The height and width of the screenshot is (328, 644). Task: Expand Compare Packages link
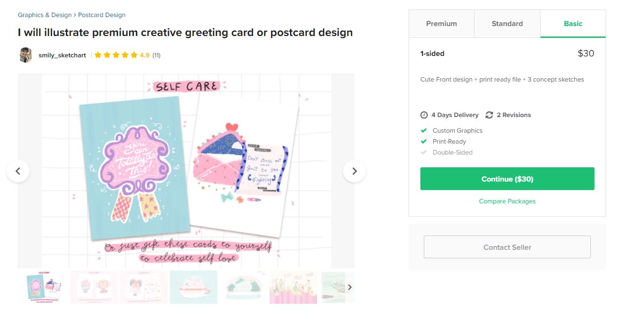click(507, 201)
